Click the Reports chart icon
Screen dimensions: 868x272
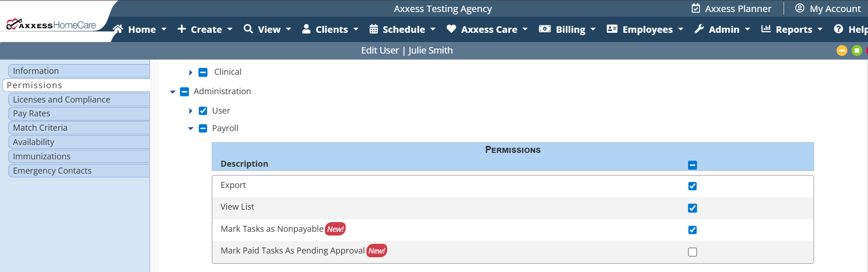click(x=766, y=29)
